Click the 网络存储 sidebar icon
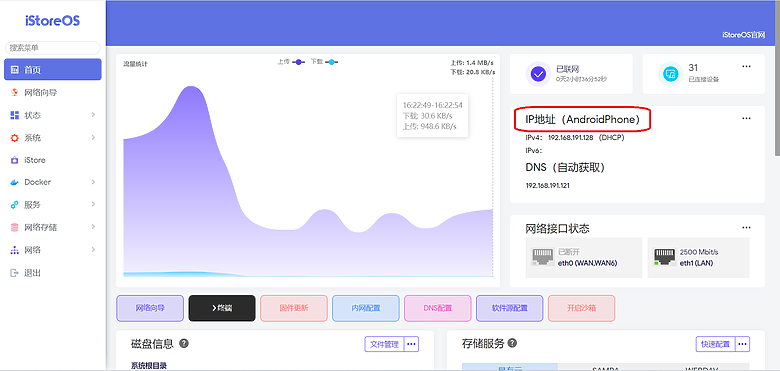This screenshot has width=780, height=371. [x=14, y=227]
